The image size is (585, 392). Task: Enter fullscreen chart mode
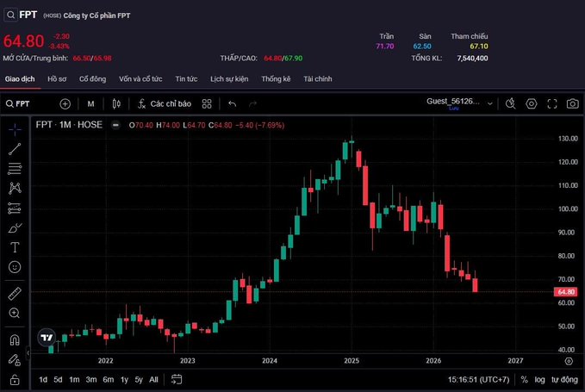(x=551, y=103)
